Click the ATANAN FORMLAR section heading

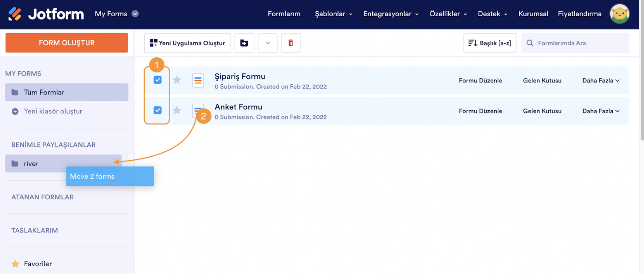point(42,197)
